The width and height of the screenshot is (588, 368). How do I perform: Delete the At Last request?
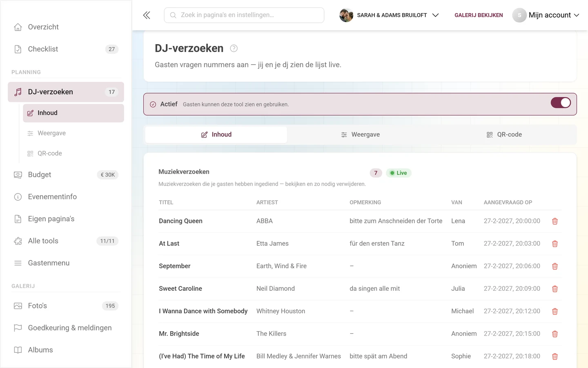click(x=555, y=244)
